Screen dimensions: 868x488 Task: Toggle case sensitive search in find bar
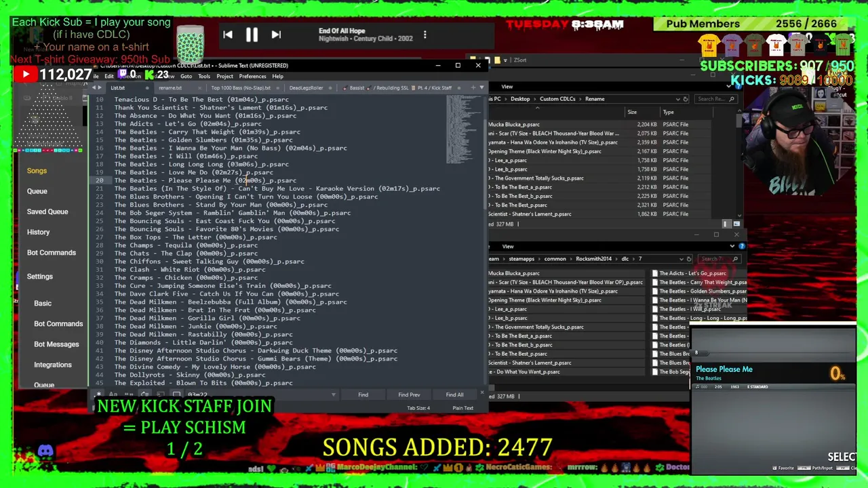[x=113, y=394]
